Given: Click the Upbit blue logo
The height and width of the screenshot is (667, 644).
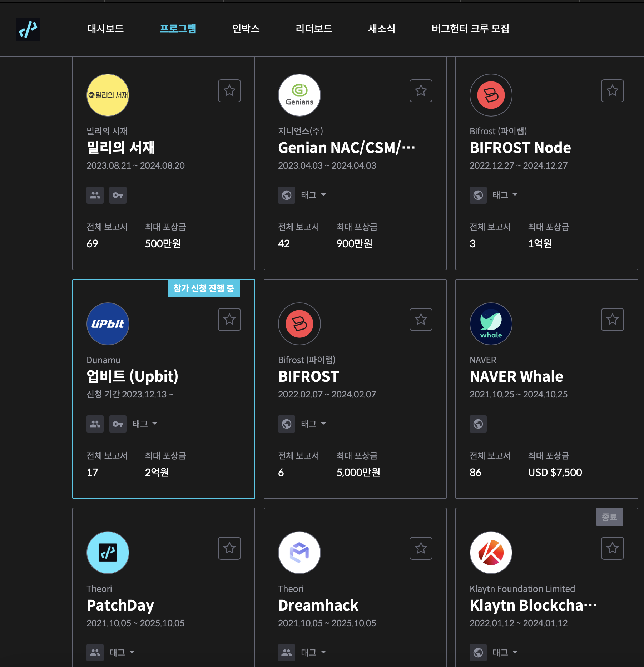Looking at the screenshot, I should 108,324.
